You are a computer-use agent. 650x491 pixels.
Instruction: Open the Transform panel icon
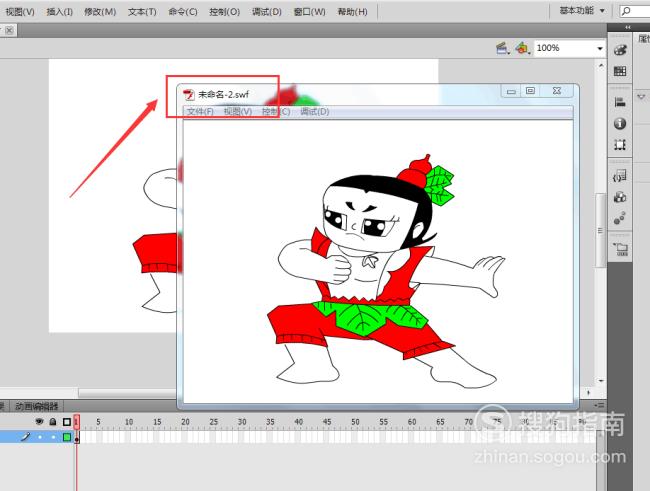[x=620, y=145]
